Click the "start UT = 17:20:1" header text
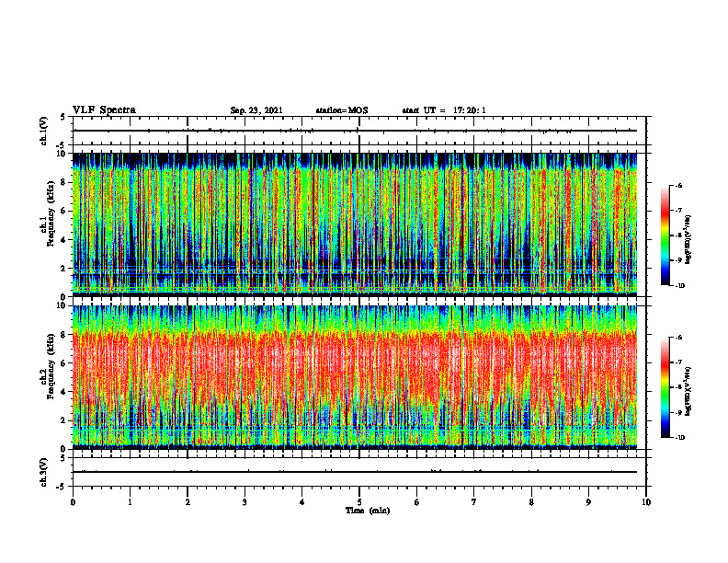Image resolution: width=728 pixels, height=563 pixels. (444, 110)
